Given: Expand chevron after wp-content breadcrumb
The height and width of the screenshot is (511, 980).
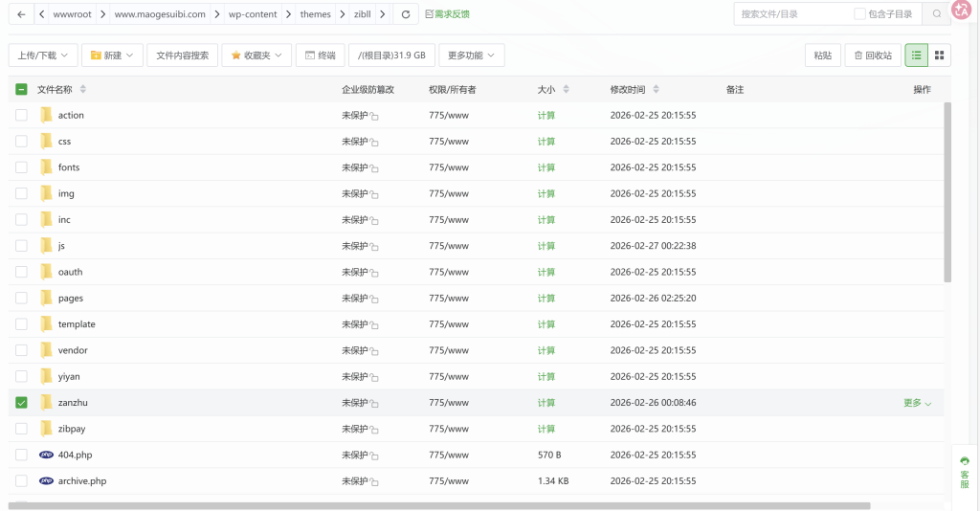Looking at the screenshot, I should pyautogui.click(x=288, y=14).
